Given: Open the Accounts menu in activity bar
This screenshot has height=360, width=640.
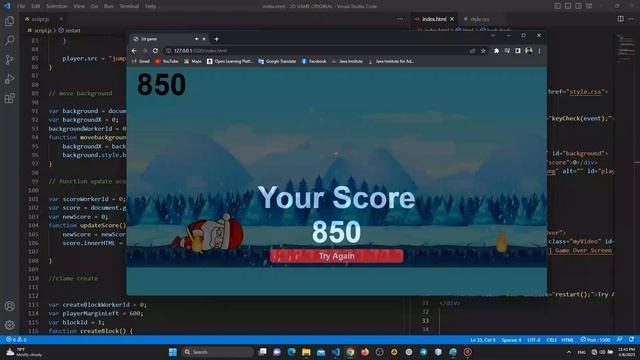Looking at the screenshot, I should click(9, 306).
